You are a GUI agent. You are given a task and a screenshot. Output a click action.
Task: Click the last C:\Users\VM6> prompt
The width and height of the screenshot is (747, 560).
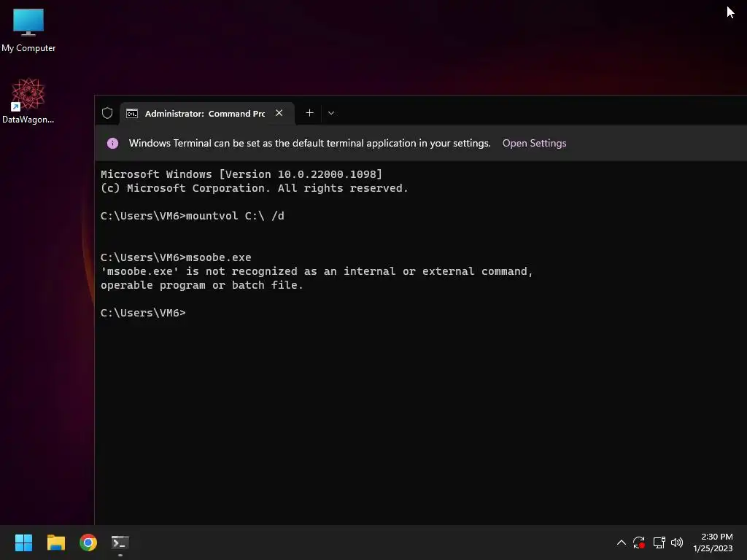click(143, 312)
